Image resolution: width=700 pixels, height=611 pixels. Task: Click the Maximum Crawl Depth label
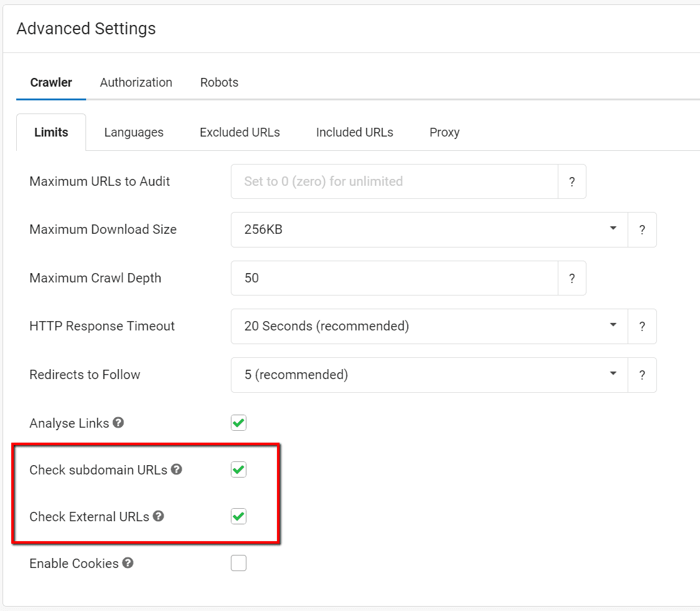95,278
